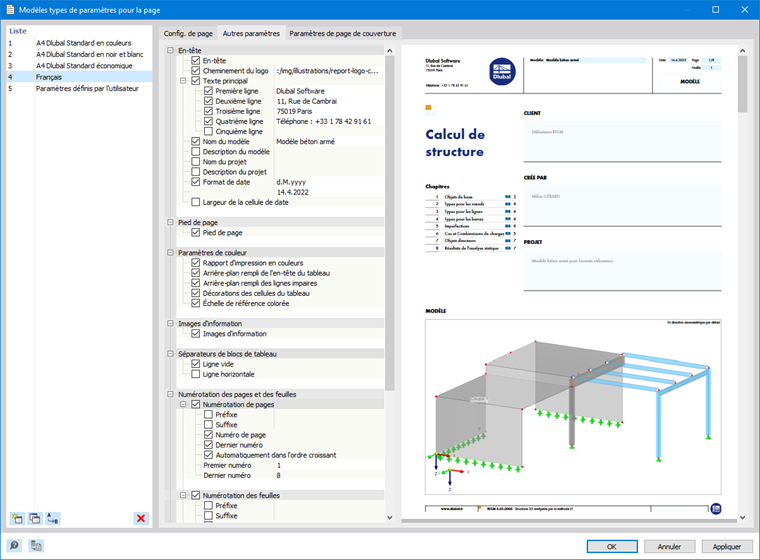
Task: Rename the selected template icon
Action: pos(52,518)
